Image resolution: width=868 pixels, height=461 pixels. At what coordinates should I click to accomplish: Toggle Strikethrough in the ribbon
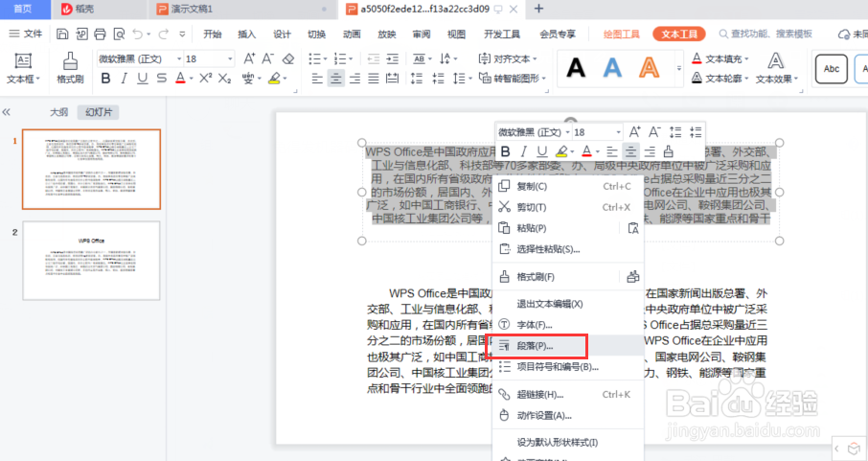click(x=161, y=79)
